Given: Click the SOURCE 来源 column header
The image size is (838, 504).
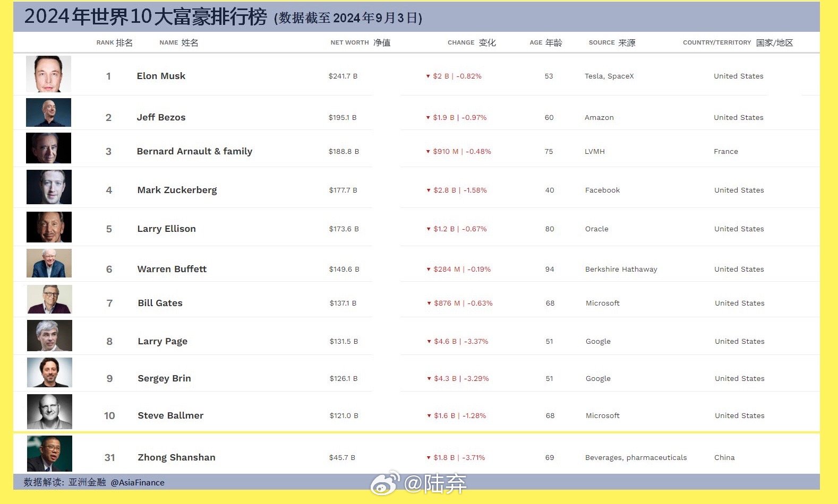Looking at the screenshot, I should [x=612, y=42].
